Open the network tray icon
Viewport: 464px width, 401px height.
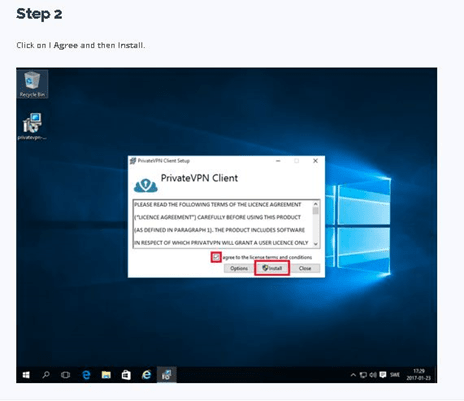point(363,375)
